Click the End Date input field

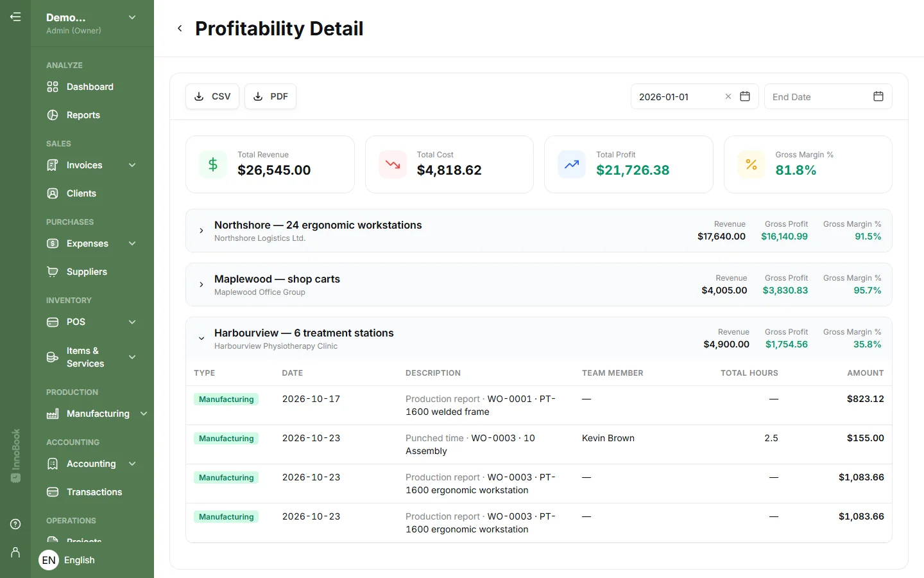tap(828, 96)
